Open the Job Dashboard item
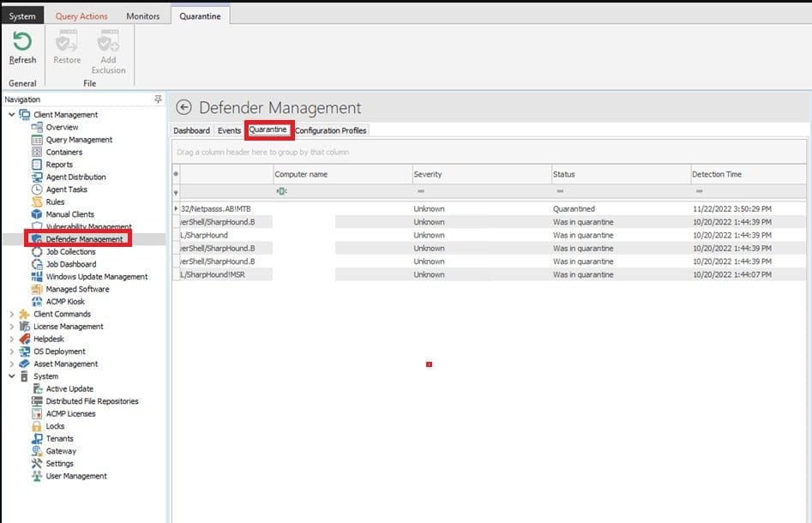This screenshot has width=812, height=523. tap(71, 264)
